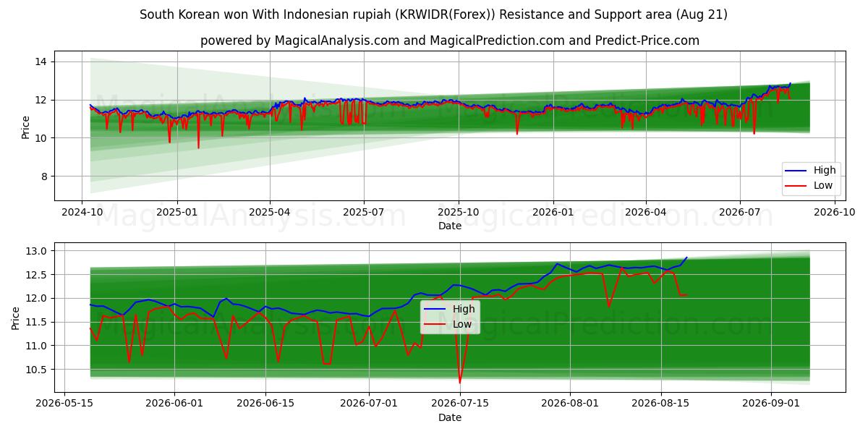Click the 2026-07 tick label on upper chart
The image size is (868, 434).
(739, 213)
